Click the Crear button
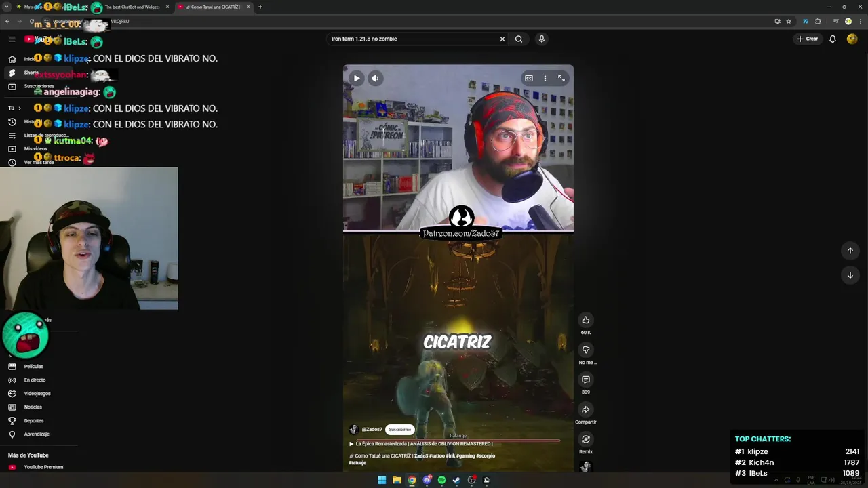This screenshot has width=868, height=488. [x=808, y=39]
